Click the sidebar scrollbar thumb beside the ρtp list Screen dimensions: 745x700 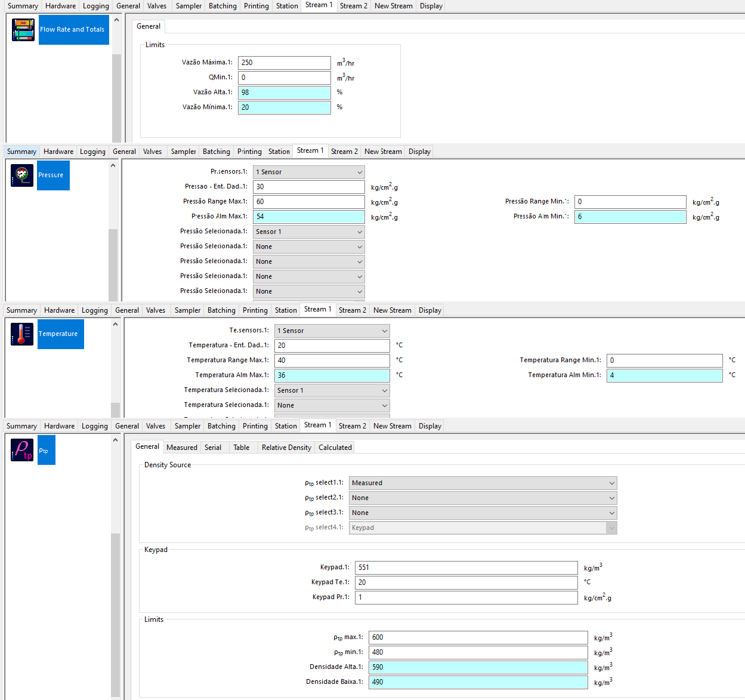(x=115, y=615)
